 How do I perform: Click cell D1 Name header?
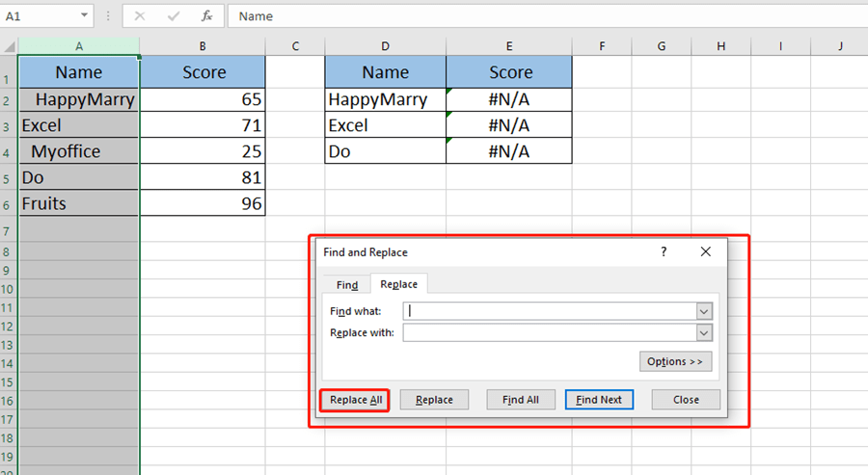[x=385, y=72]
